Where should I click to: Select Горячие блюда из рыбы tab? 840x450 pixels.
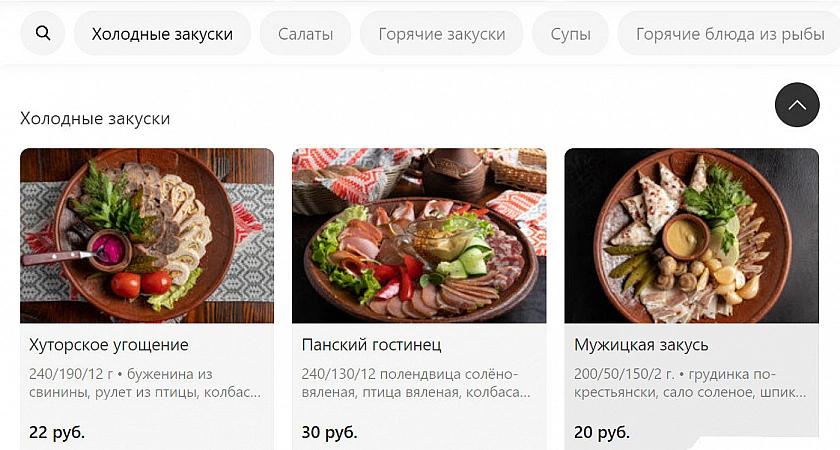(x=729, y=34)
